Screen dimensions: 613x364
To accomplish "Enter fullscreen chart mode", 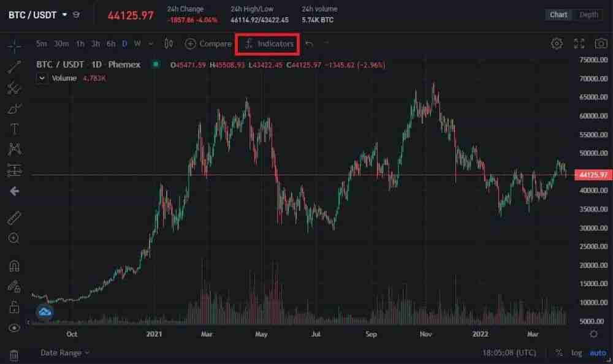I will coord(579,44).
